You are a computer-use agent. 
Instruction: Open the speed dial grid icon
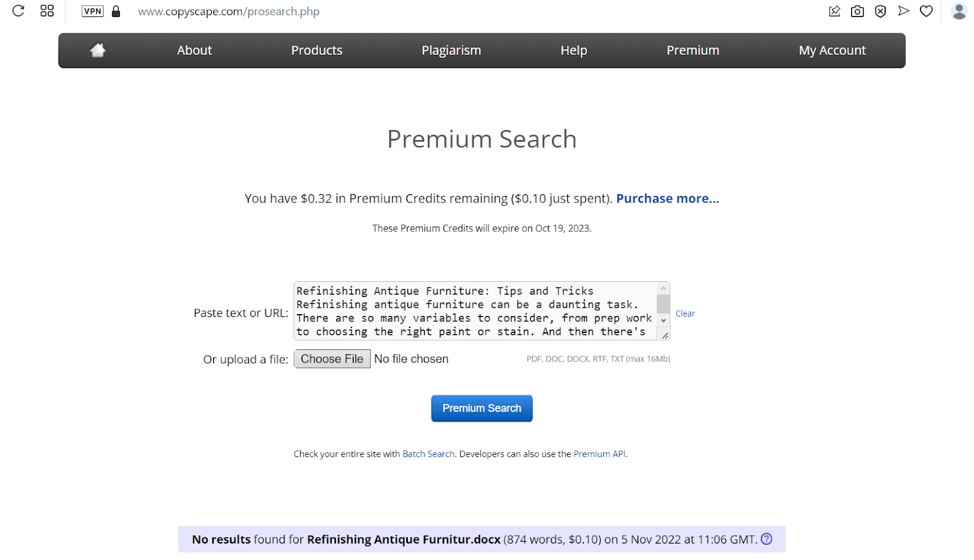[47, 11]
